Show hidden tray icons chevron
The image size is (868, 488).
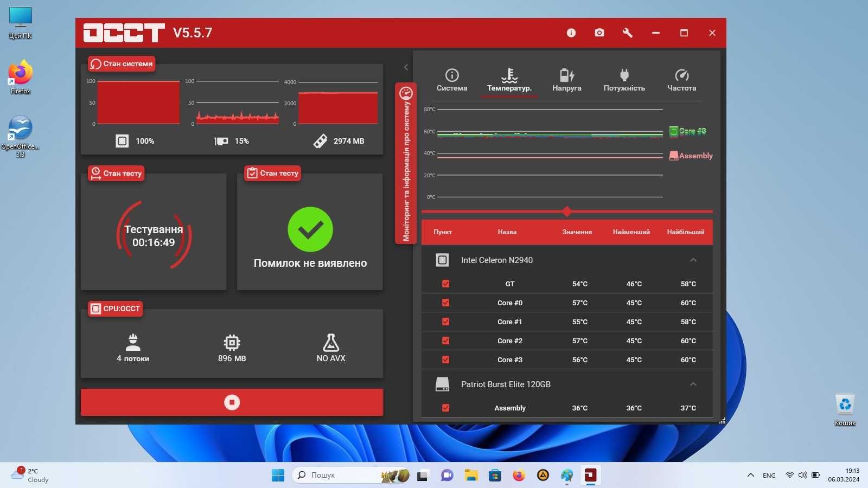coord(751,476)
